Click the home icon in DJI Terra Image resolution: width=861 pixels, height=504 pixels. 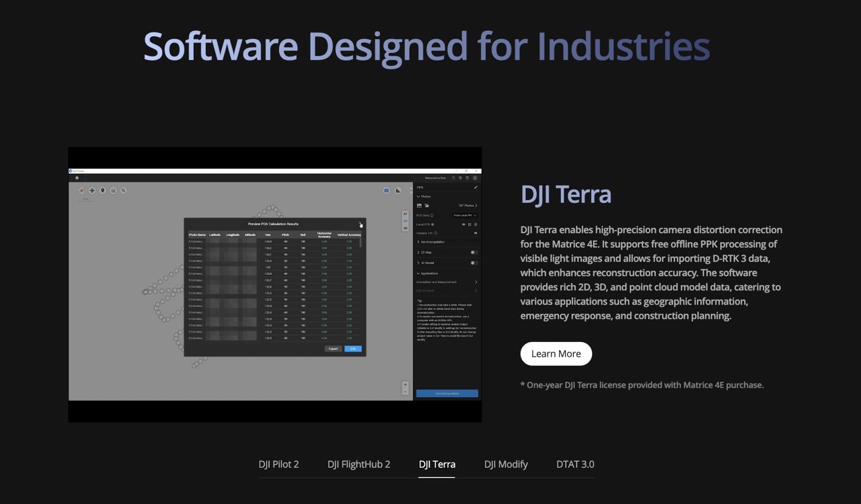[x=77, y=178]
